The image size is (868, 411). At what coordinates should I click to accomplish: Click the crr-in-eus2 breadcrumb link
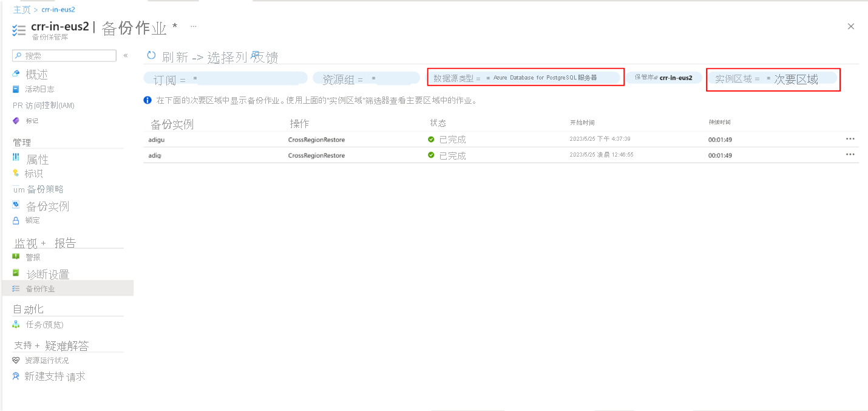click(58, 10)
